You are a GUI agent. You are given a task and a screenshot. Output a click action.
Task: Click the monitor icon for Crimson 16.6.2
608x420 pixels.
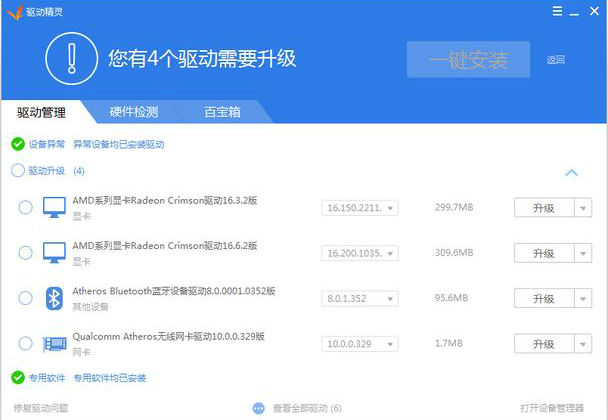point(54,253)
